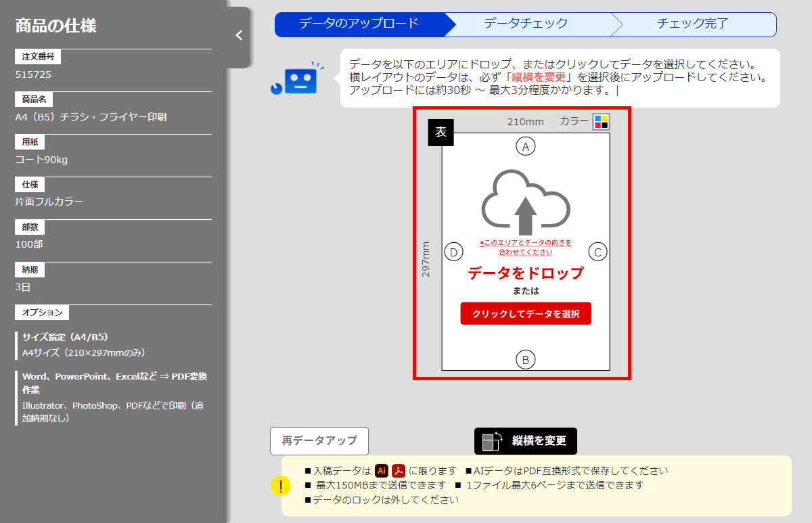Click the cloud upload icon in drop area
Viewport: 812px width, 523px height.
pos(525,203)
